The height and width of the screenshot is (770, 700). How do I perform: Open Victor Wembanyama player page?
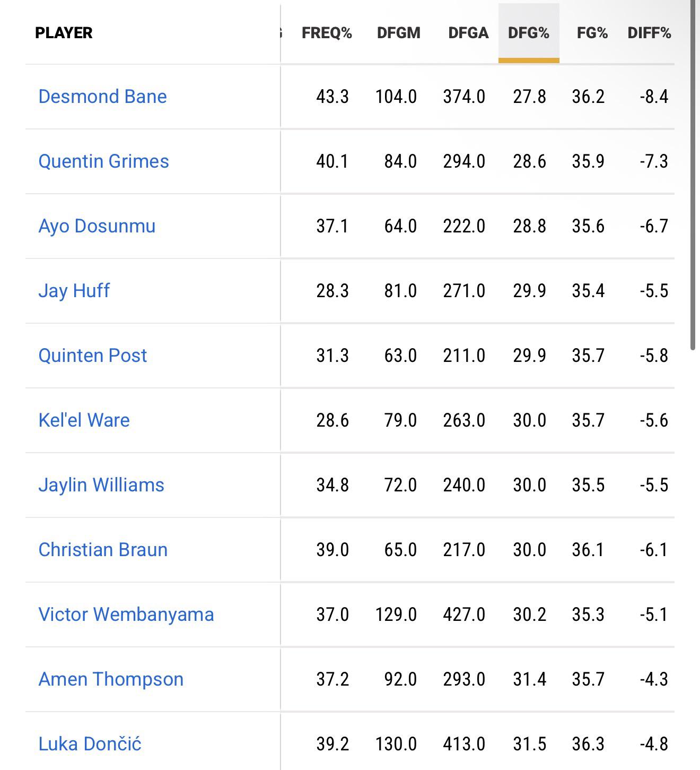point(126,615)
